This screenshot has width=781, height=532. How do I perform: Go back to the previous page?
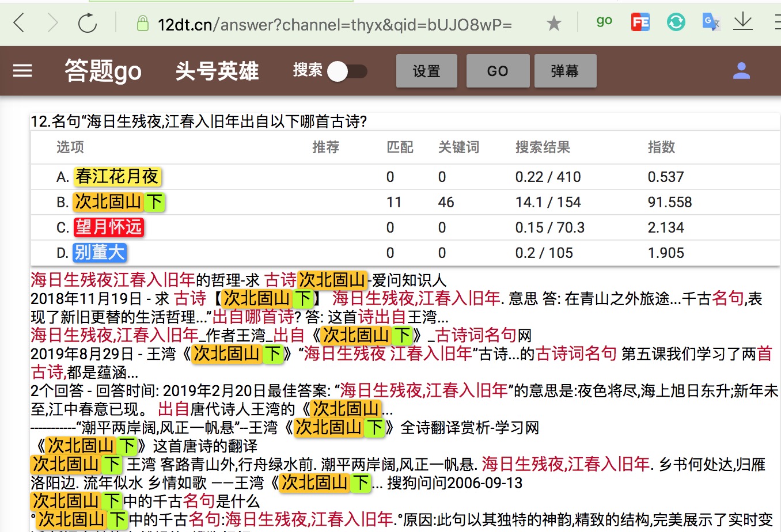pyautogui.click(x=19, y=23)
